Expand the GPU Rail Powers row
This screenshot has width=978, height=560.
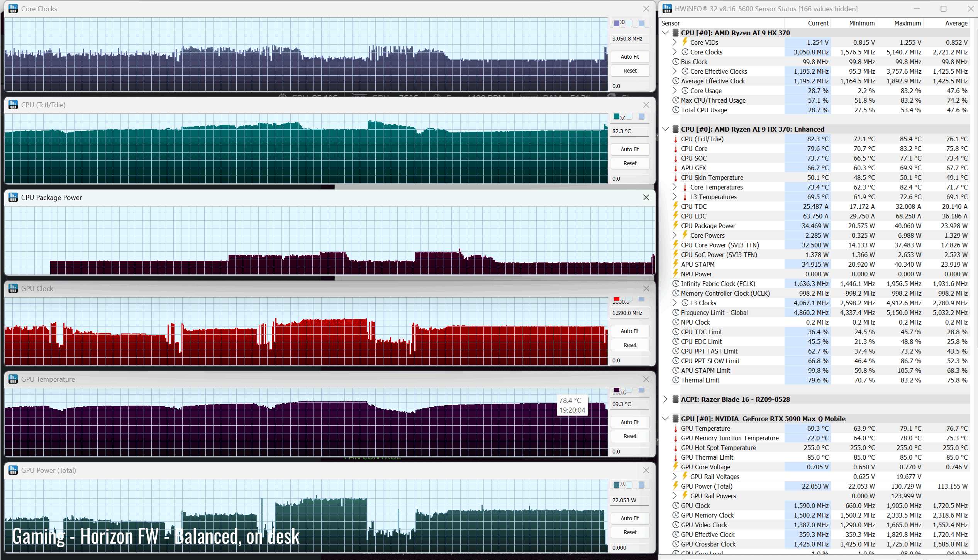tap(675, 496)
